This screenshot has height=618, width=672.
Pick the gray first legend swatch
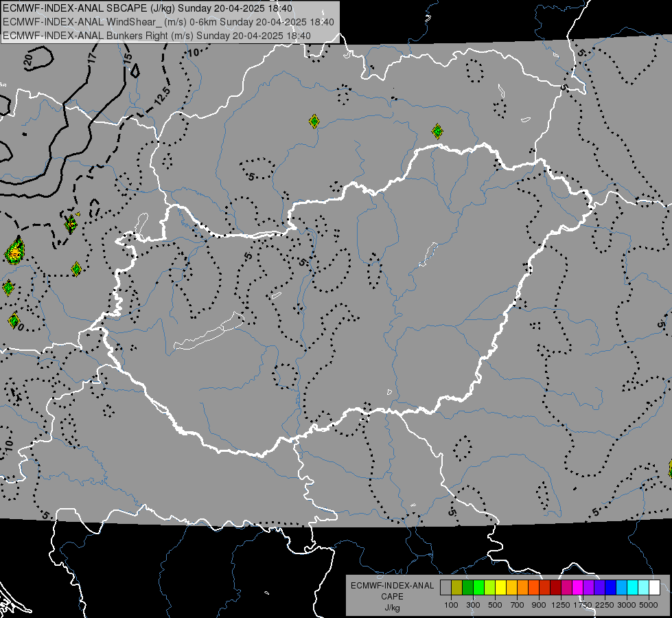(445, 587)
